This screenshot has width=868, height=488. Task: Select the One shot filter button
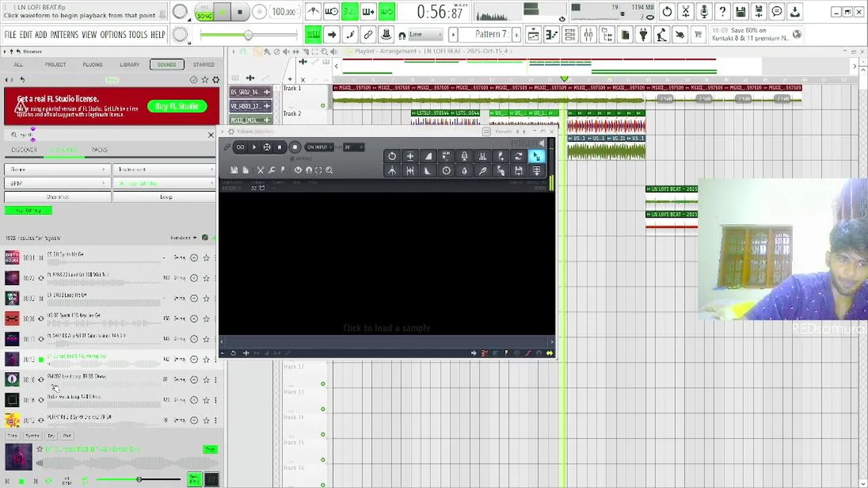(x=58, y=197)
